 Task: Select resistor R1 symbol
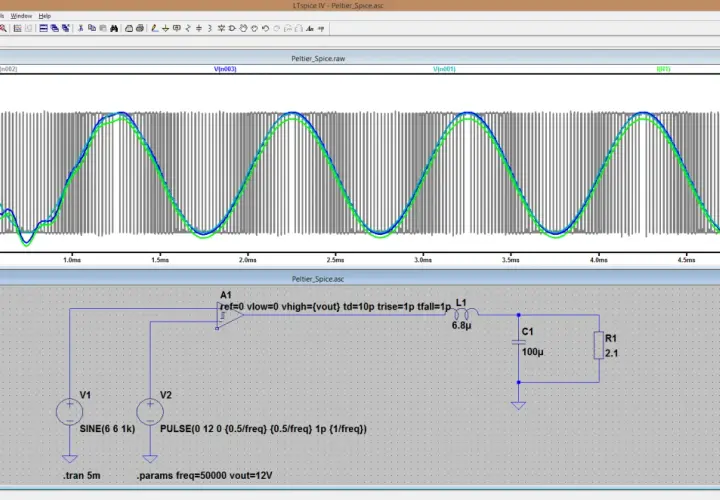pyautogui.click(x=599, y=345)
